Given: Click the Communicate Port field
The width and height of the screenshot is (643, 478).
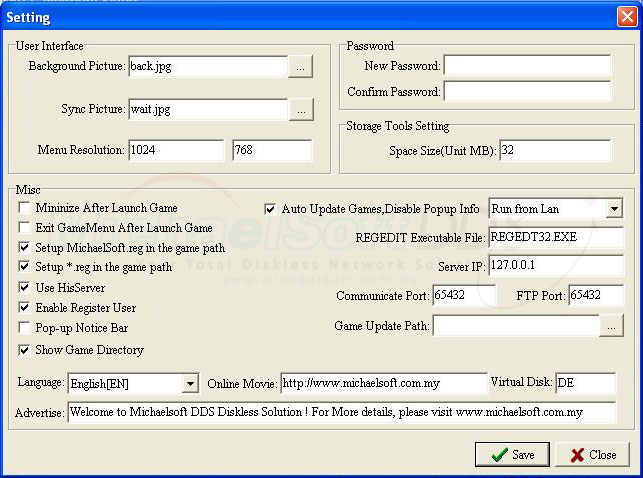Looking at the screenshot, I should (x=464, y=295).
